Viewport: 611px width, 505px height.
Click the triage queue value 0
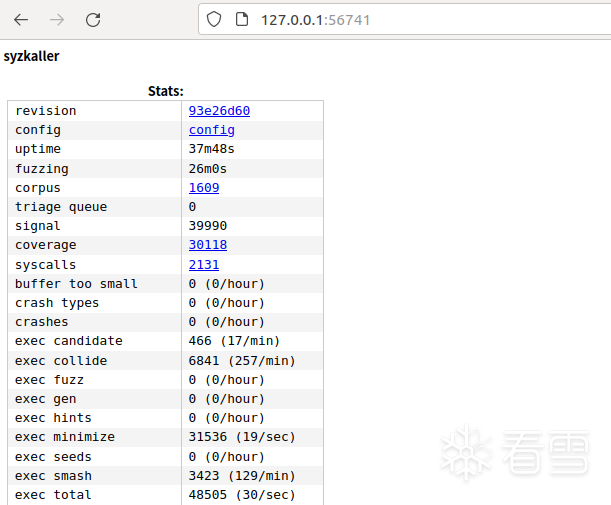(x=192, y=207)
